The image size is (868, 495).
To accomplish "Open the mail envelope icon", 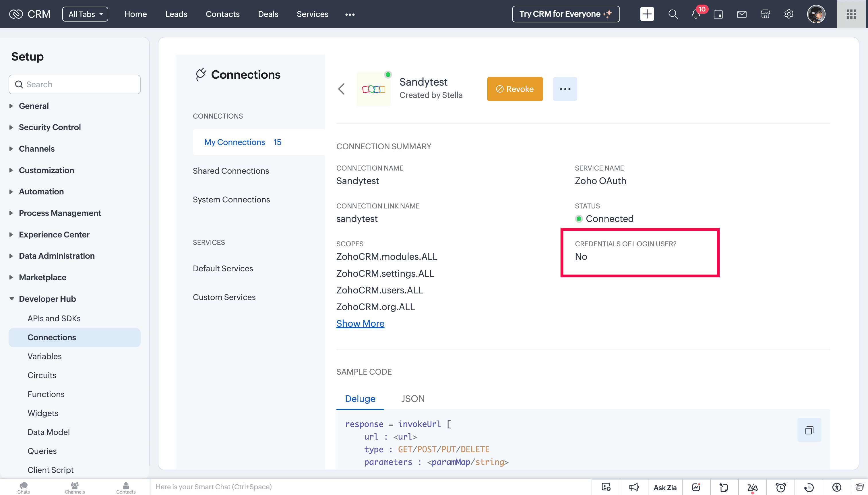I will 742,14.
